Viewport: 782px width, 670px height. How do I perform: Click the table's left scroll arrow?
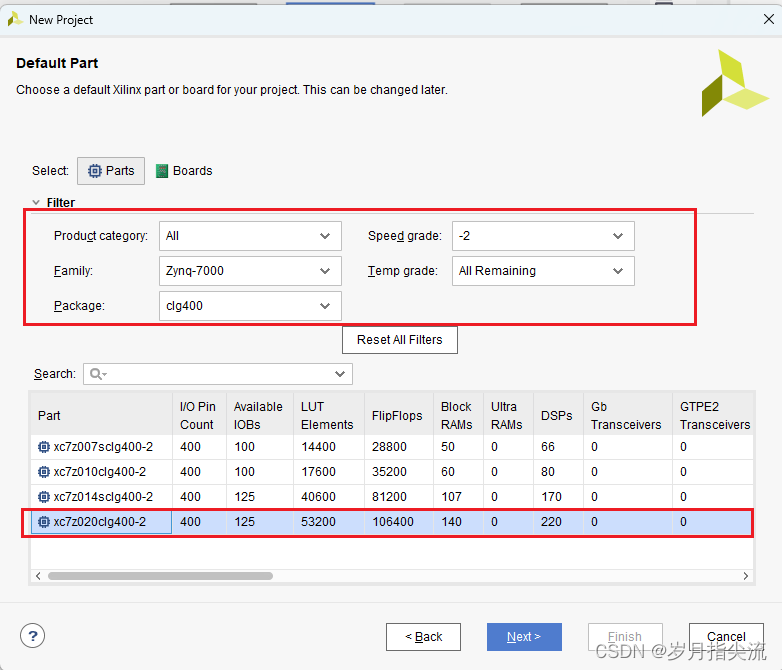[x=38, y=576]
